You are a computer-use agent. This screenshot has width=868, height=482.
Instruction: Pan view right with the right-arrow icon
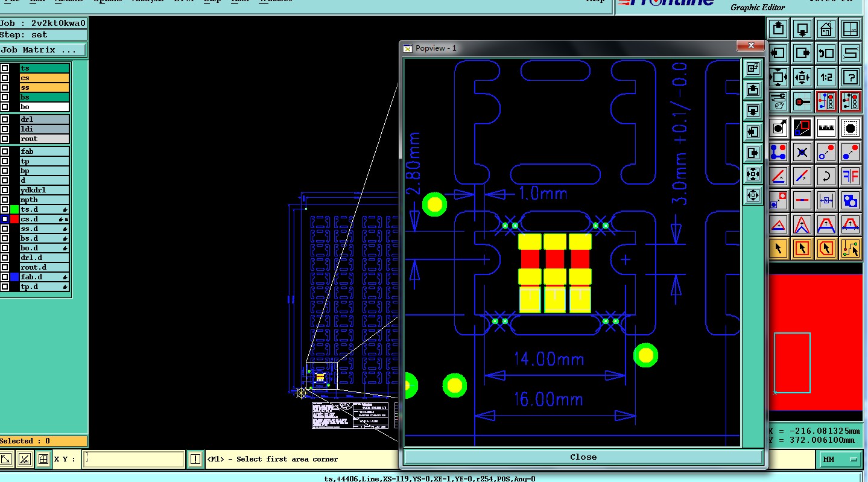pos(802,52)
